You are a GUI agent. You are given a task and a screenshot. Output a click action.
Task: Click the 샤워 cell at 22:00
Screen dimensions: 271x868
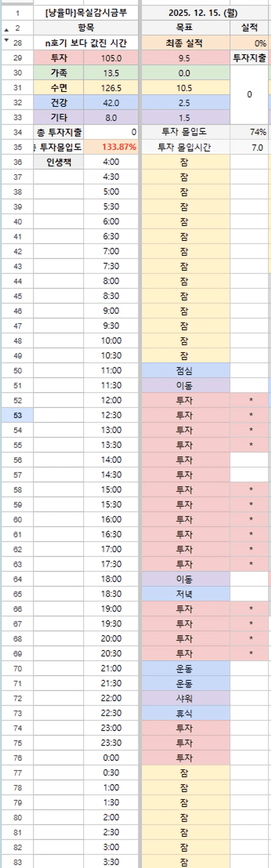point(184,698)
